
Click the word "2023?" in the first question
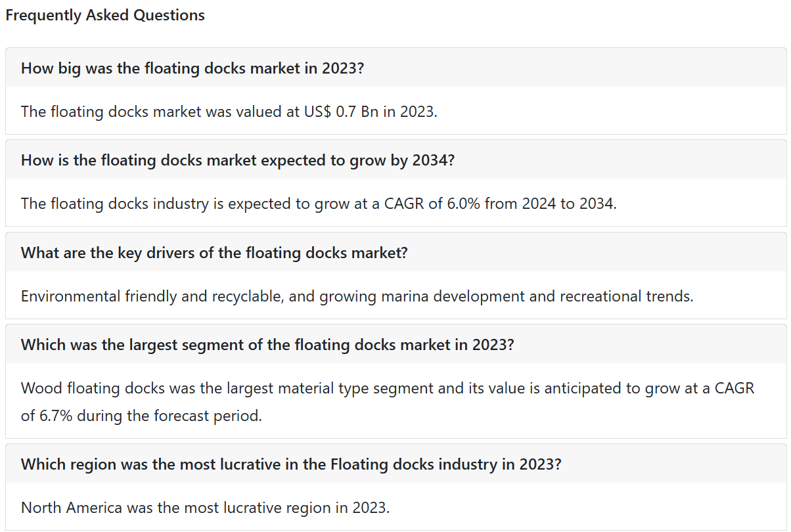(343, 68)
